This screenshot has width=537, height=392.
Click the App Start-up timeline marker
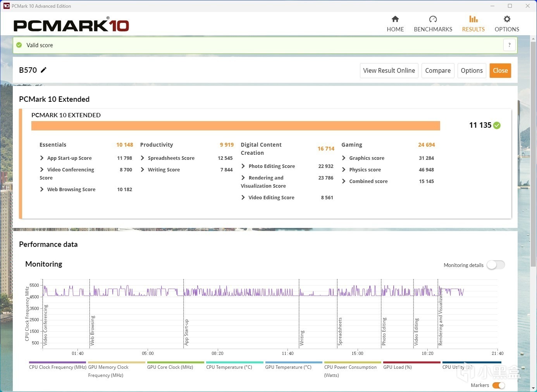[186, 332]
